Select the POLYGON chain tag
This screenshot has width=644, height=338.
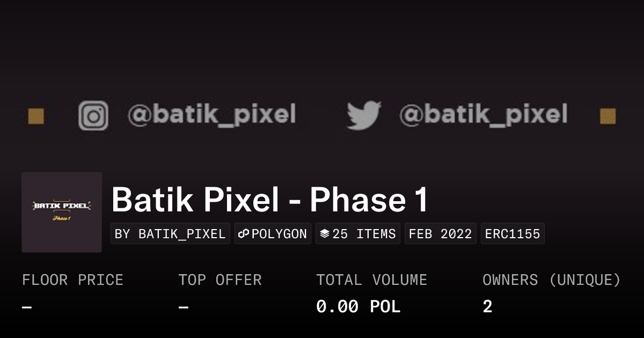(273, 234)
